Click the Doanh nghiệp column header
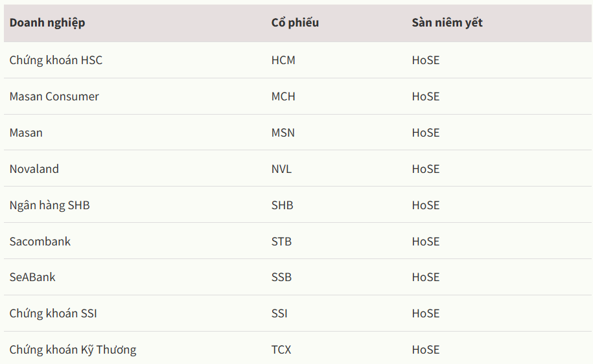Screen dimensions: 593x364 click(47, 23)
